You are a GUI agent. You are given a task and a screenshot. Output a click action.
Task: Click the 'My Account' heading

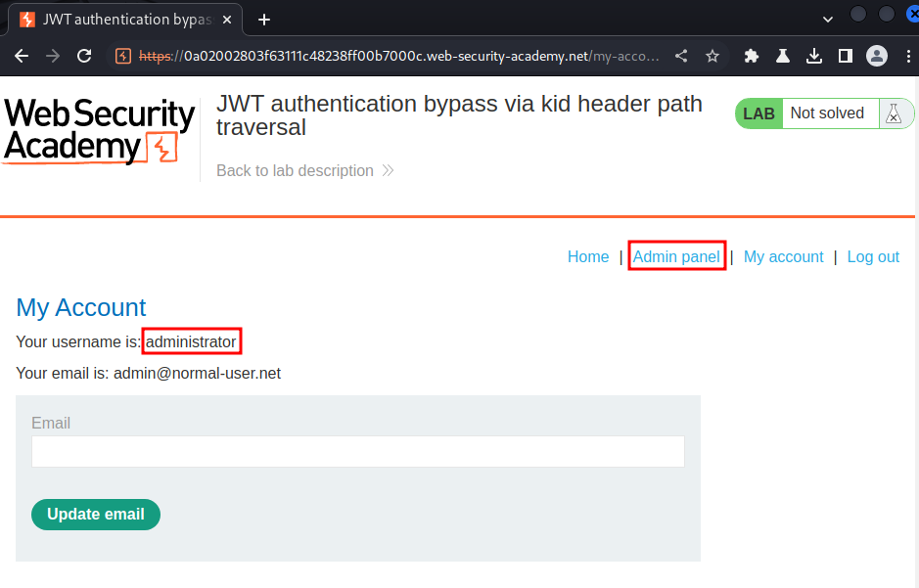click(81, 307)
